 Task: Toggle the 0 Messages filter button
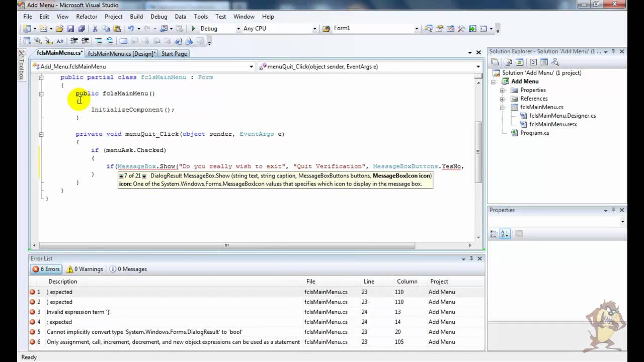pos(128,269)
